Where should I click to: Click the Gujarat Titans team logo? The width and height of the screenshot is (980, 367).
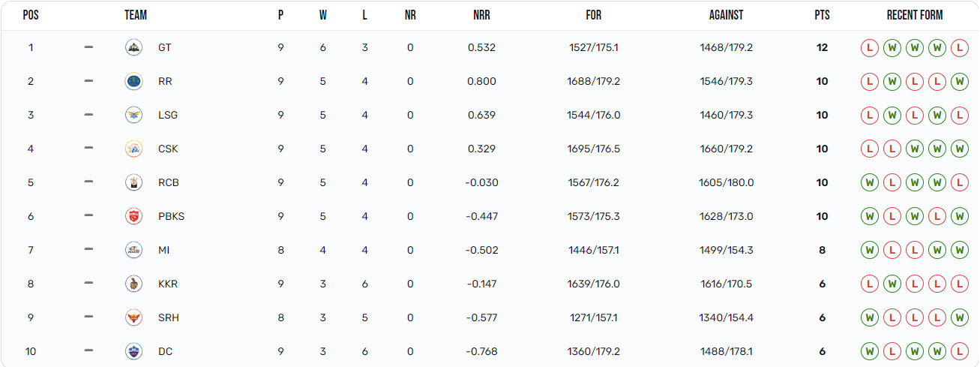point(133,47)
